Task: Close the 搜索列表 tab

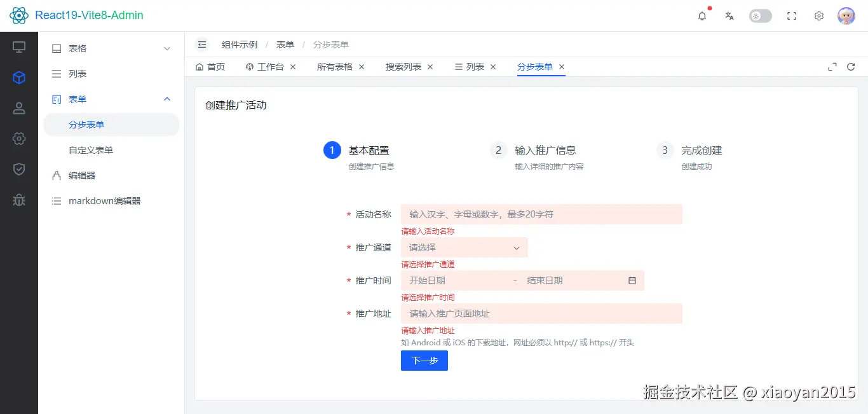Action: click(x=430, y=67)
